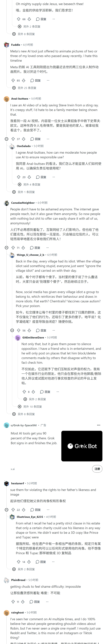Open the three-dot menu on the Grok ad
Image resolution: width=104 pixels, height=644 pixels.
(98, 425)
